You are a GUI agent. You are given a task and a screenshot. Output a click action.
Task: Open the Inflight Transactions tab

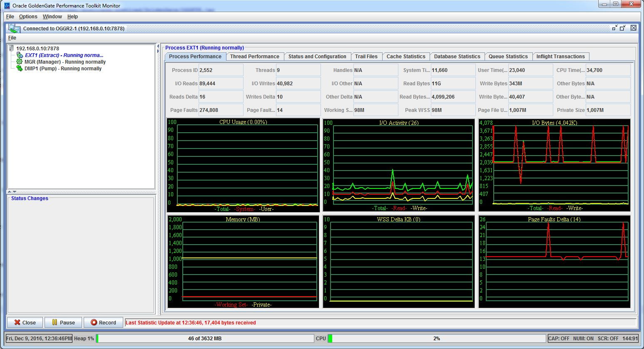(560, 57)
